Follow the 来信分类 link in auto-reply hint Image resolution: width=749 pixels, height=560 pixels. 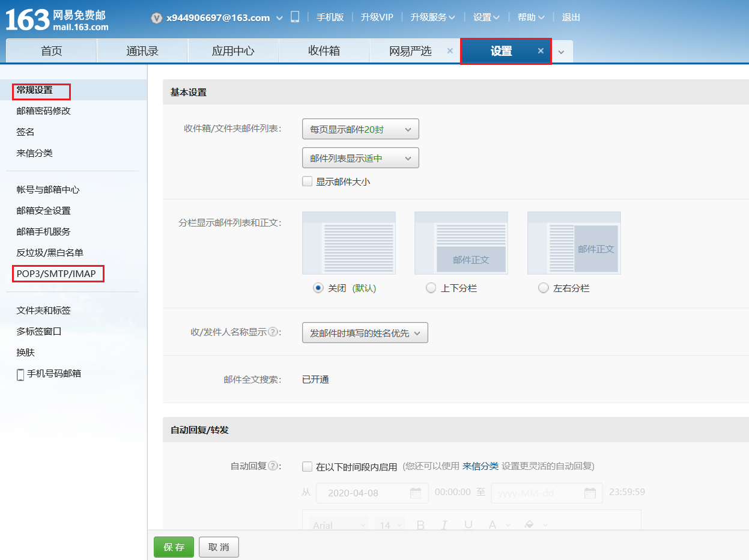pyautogui.click(x=480, y=466)
